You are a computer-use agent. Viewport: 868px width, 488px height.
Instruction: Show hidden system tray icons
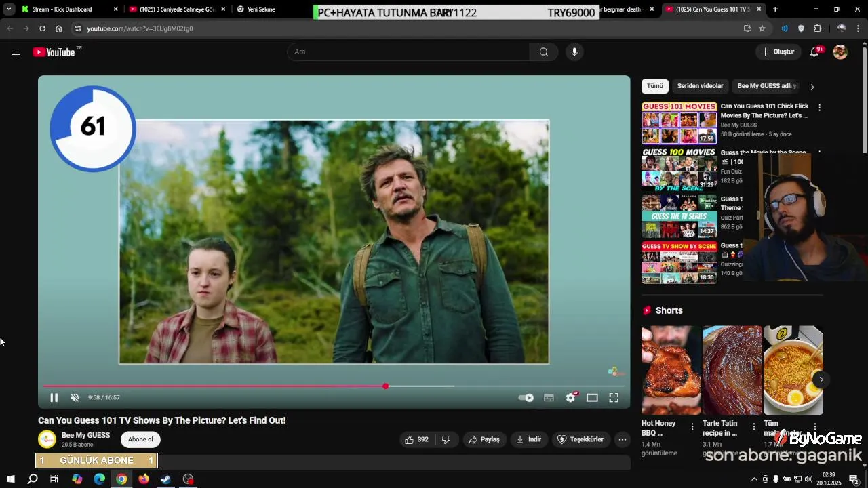[755, 479]
